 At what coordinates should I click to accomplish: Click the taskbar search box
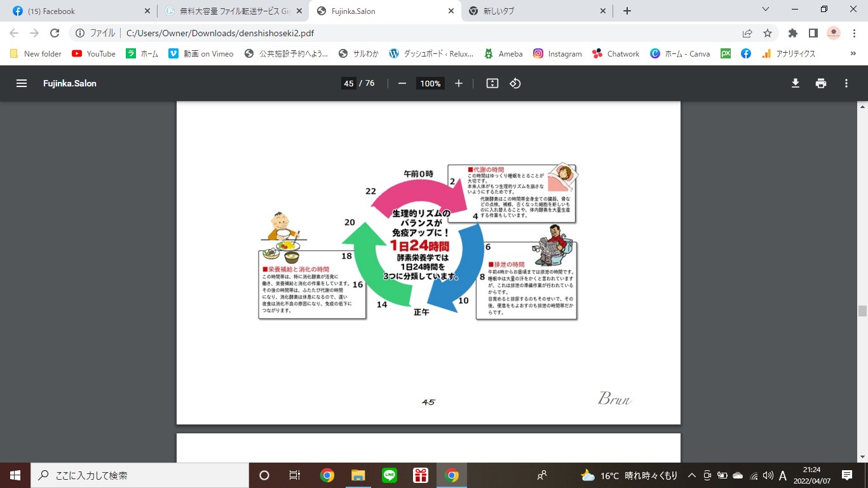[x=140, y=475]
